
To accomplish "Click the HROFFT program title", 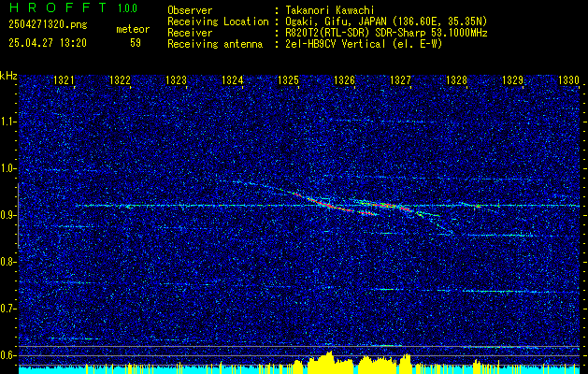I will click(58, 7).
